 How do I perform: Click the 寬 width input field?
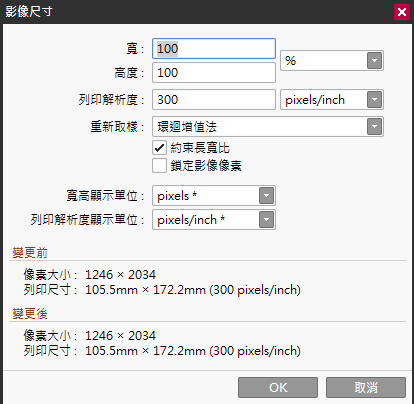214,49
